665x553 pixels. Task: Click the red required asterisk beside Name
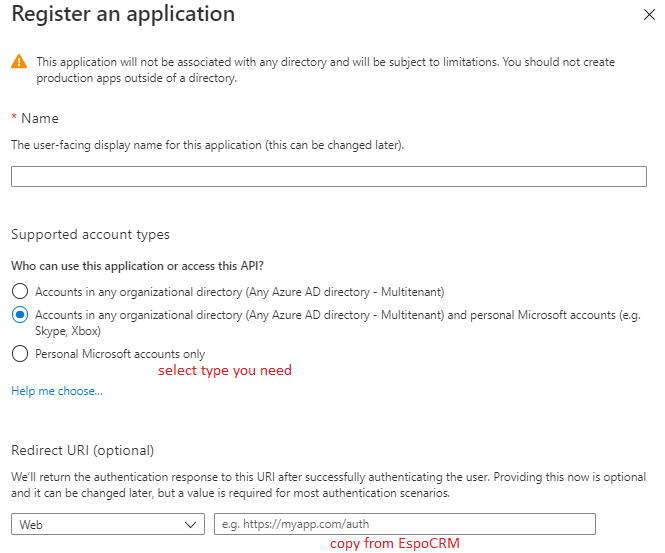tap(14, 118)
